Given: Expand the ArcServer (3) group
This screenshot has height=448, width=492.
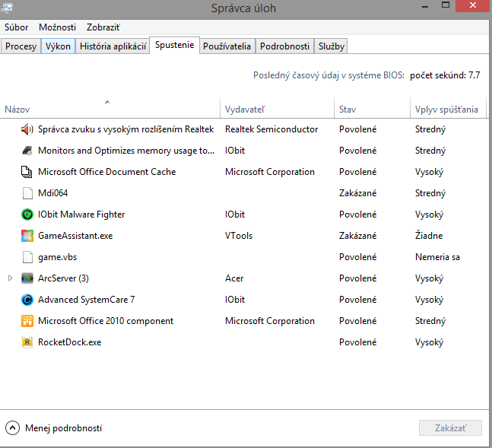Looking at the screenshot, I should 10,278.
